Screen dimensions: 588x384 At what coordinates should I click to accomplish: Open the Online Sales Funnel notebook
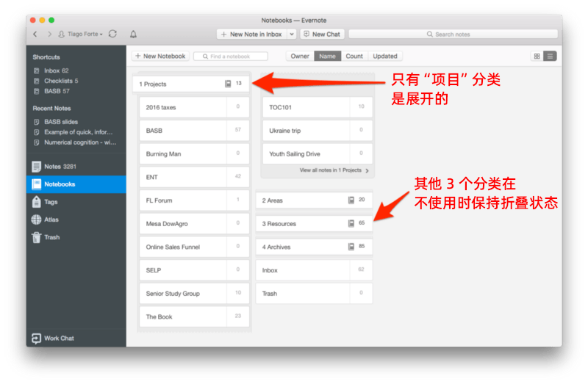(x=194, y=247)
